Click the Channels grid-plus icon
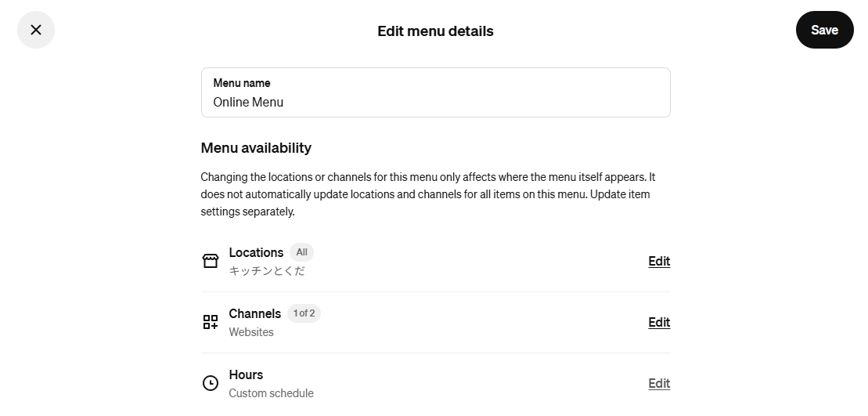 211,322
